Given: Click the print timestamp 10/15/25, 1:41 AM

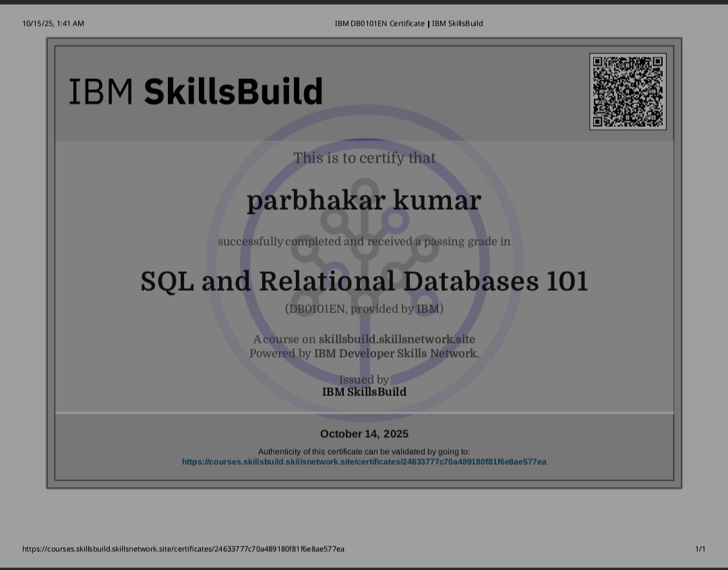Looking at the screenshot, I should pyautogui.click(x=53, y=23).
